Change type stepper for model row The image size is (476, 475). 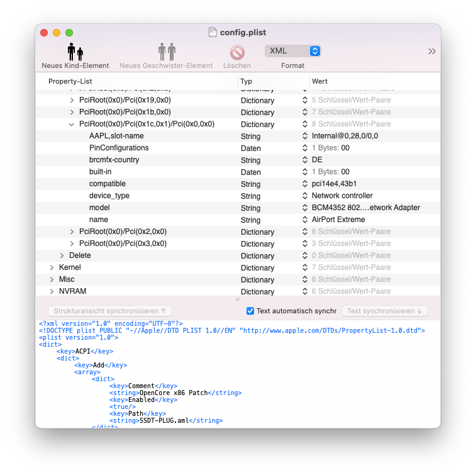tap(305, 208)
